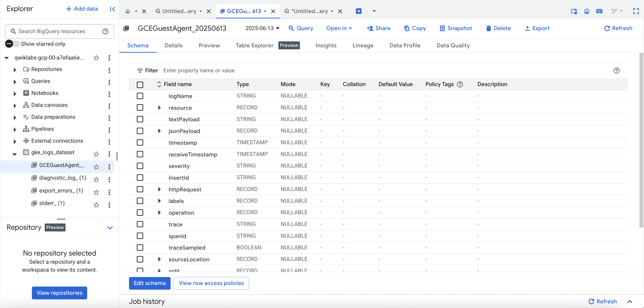
Task: Expand the resource record field
Action: [x=159, y=108]
